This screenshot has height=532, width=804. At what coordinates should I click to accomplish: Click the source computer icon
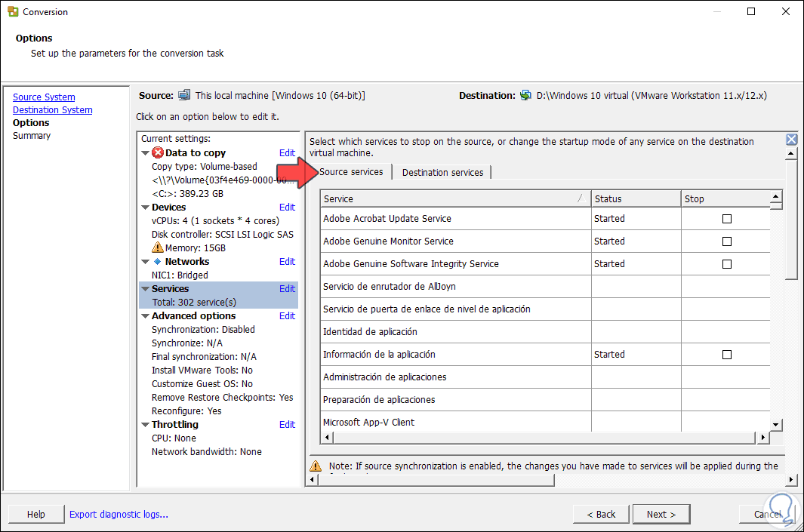tap(184, 95)
